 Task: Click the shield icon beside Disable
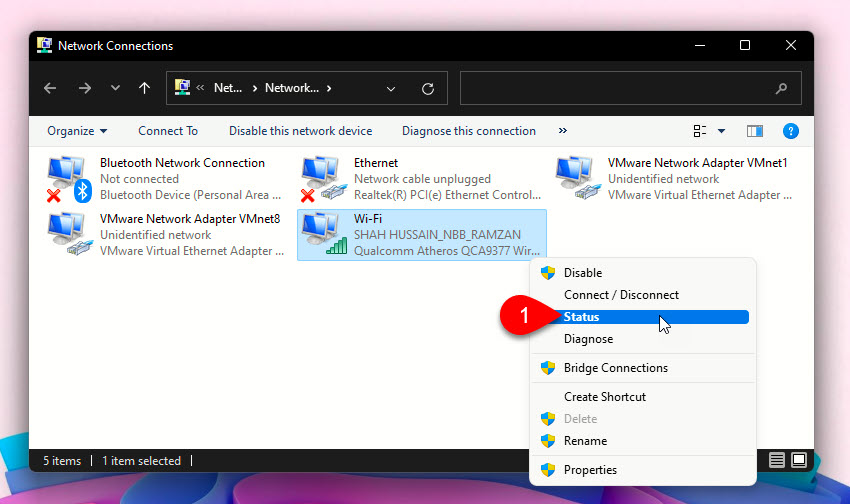pos(548,273)
